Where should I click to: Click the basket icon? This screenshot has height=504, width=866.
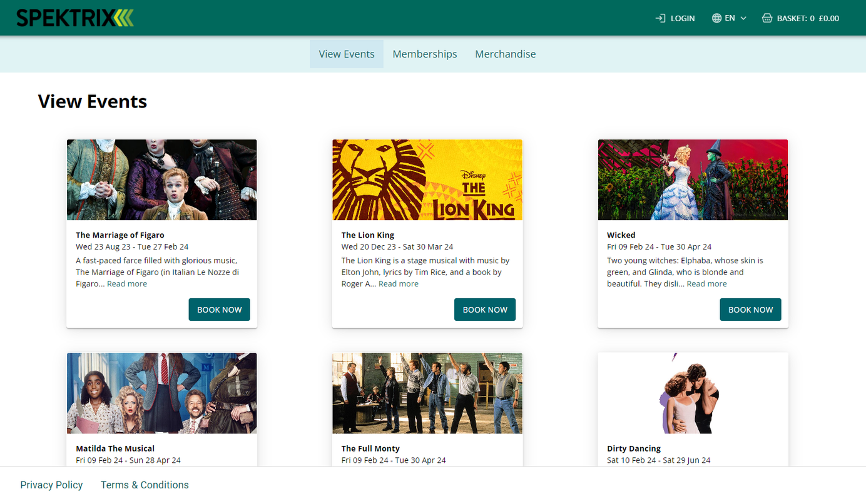click(x=767, y=18)
